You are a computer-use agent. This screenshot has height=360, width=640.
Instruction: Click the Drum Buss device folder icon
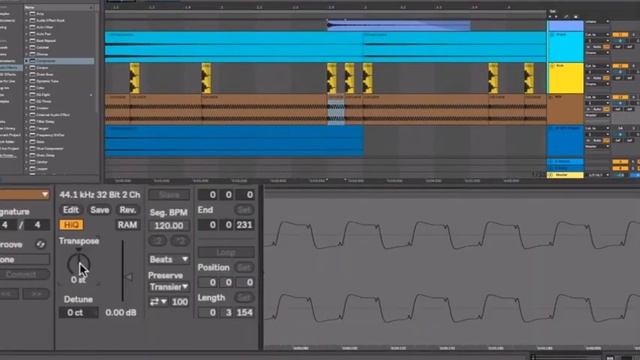click(32, 74)
